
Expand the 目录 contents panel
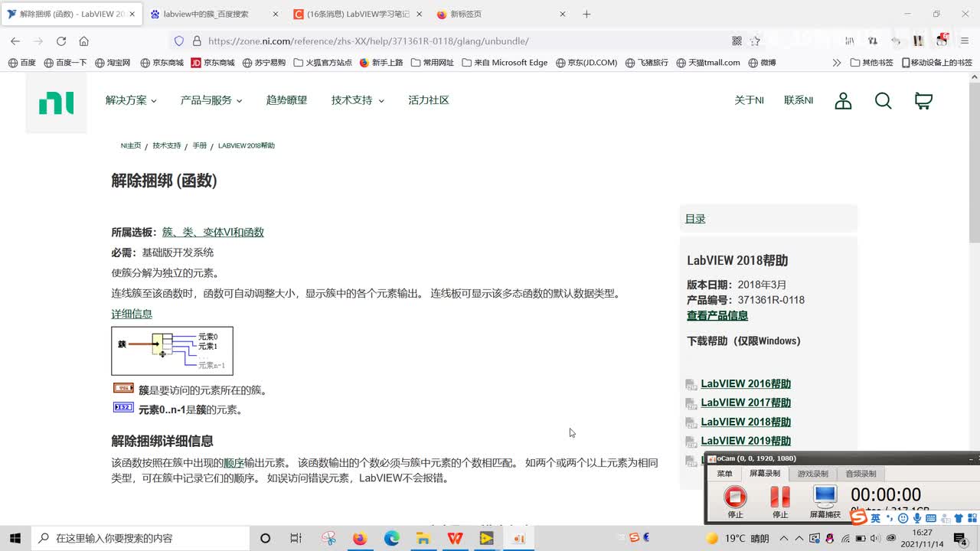pos(695,219)
